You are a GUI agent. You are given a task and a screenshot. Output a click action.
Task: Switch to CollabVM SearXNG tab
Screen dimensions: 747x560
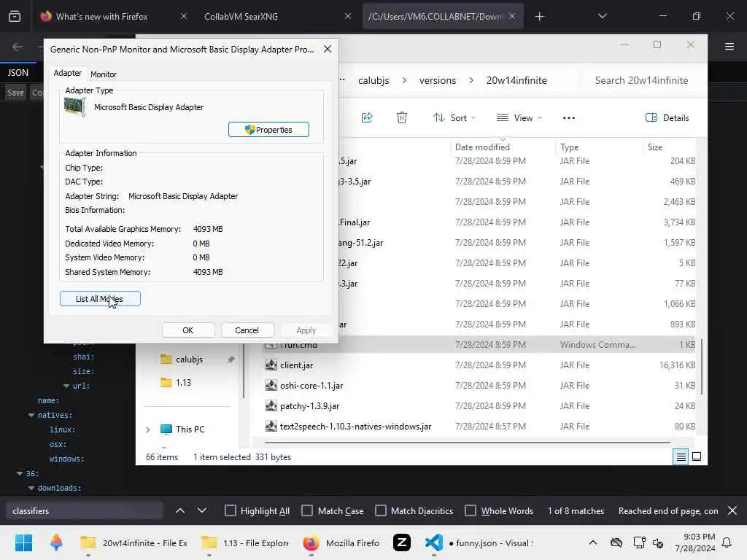[241, 17]
